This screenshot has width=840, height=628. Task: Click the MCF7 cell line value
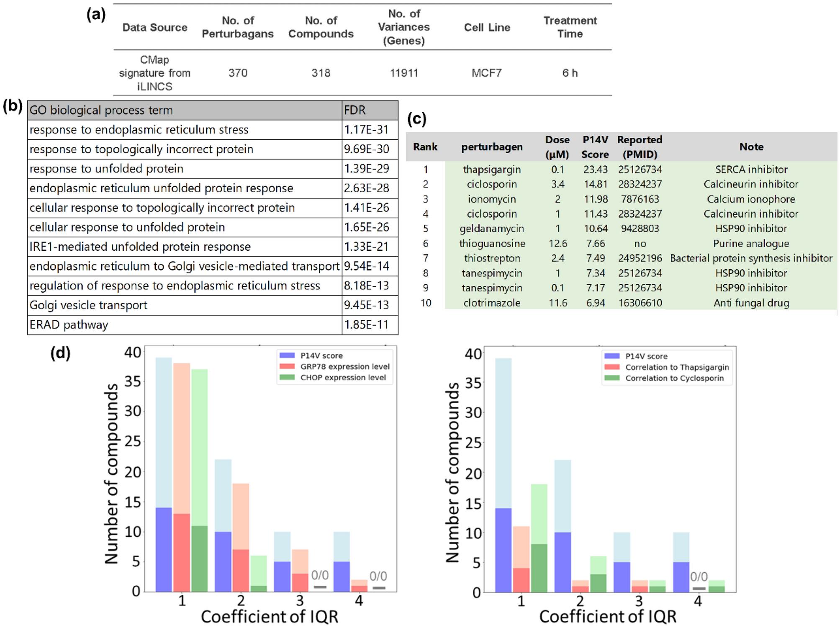pyautogui.click(x=486, y=73)
